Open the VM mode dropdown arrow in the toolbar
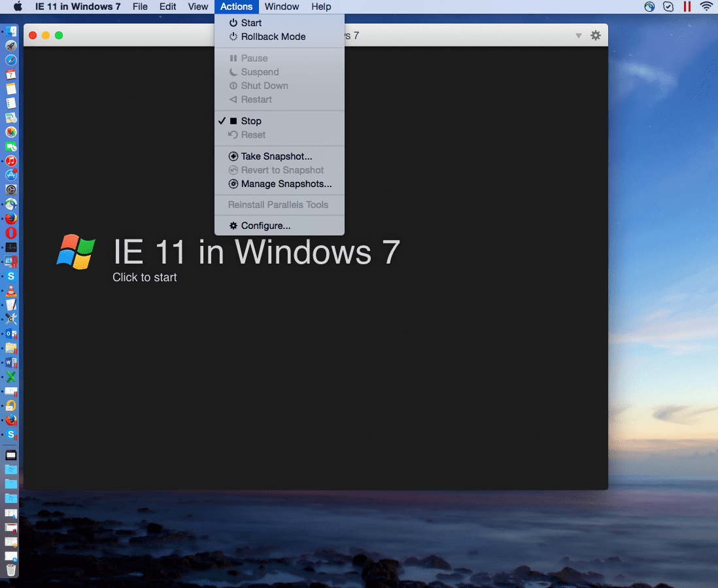 578,36
